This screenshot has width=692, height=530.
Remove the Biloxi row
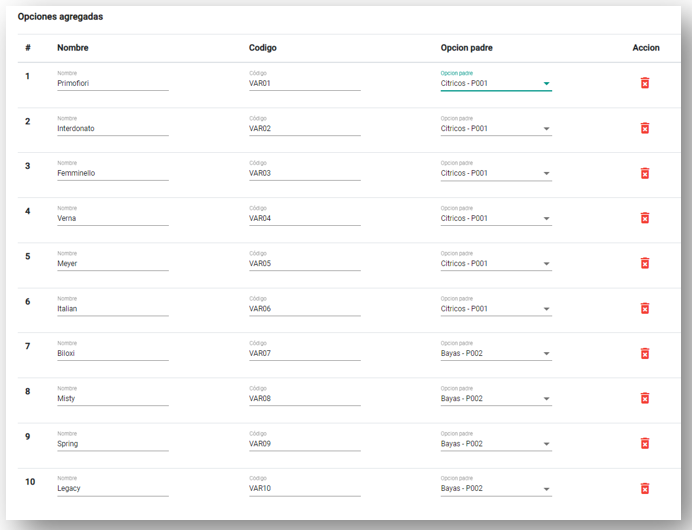coord(645,353)
